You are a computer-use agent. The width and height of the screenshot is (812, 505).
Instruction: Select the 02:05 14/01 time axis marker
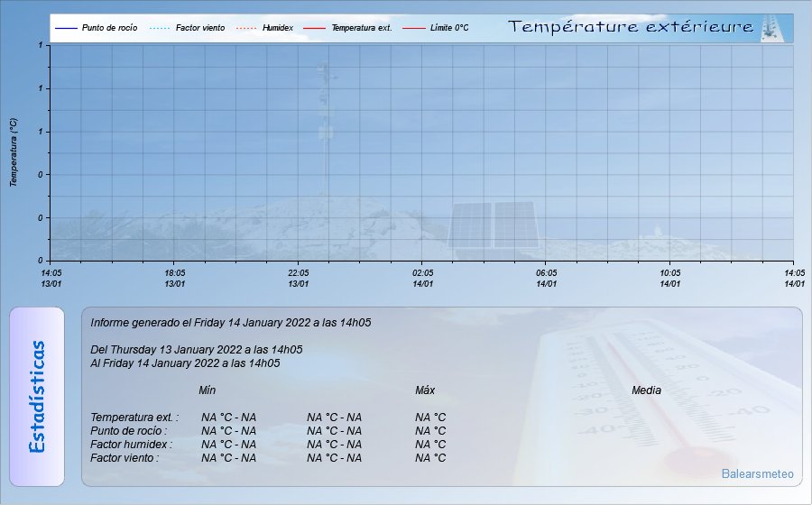[x=422, y=278]
